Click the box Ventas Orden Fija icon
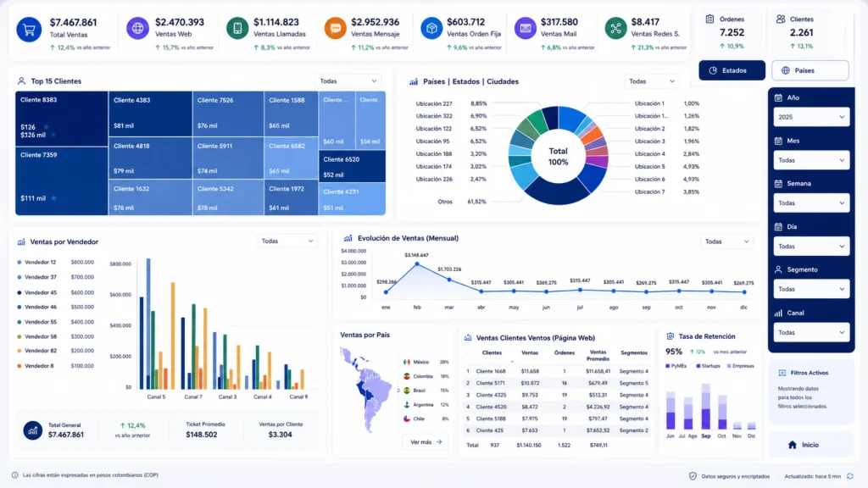Image resolution: width=868 pixels, height=488 pixels. coord(431,28)
